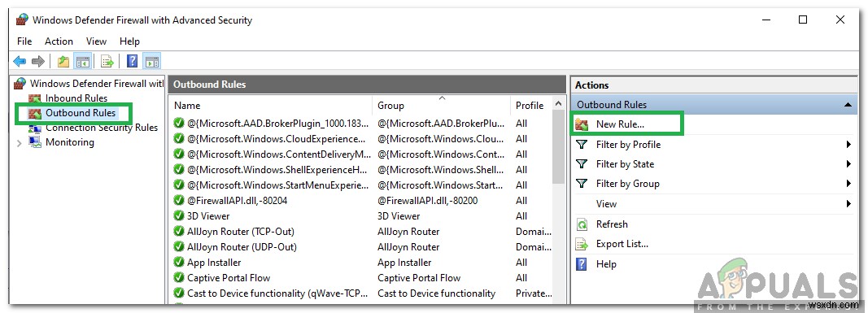Select Outbound Rules in the tree
The image size is (868, 313).
pos(81,113)
